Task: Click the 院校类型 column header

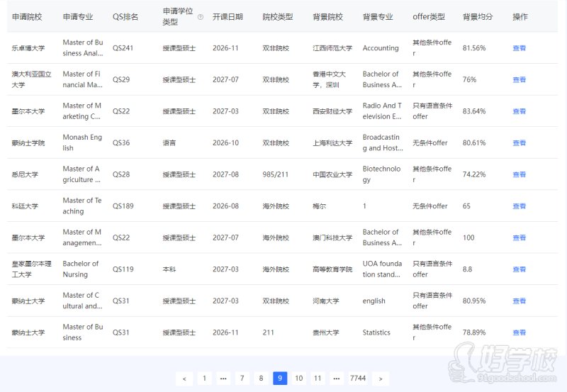Action: point(278,17)
